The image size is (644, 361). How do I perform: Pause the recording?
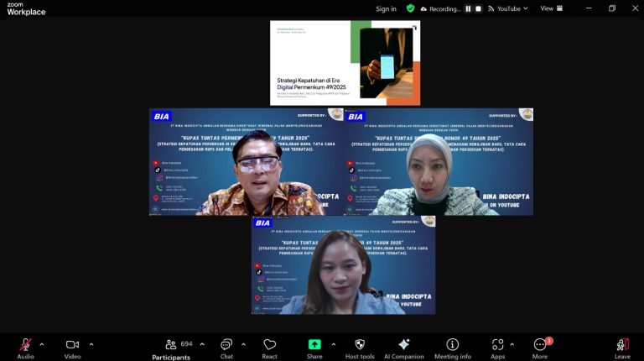pos(468,8)
